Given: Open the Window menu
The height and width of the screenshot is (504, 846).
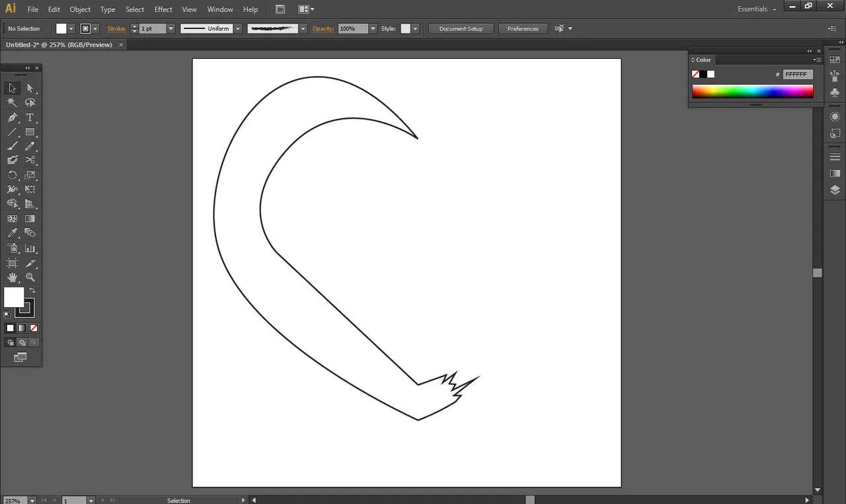Looking at the screenshot, I should tap(220, 9).
